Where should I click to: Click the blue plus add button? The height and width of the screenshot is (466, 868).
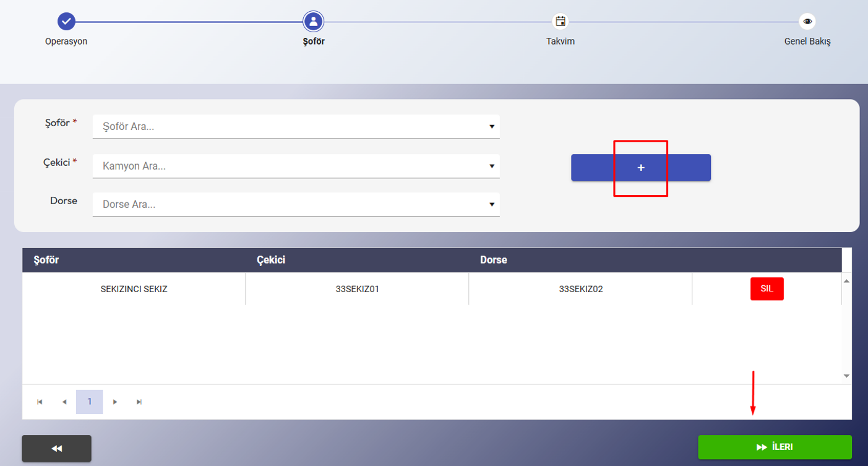coord(640,168)
